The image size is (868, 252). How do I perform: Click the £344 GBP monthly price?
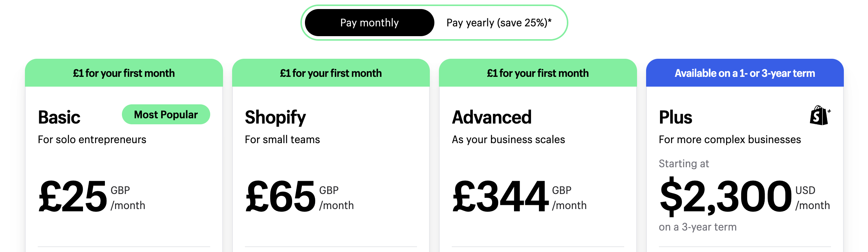(x=519, y=196)
